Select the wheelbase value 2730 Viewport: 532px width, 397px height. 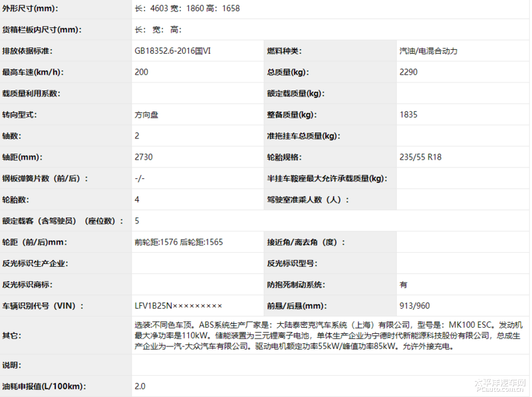click(143, 157)
